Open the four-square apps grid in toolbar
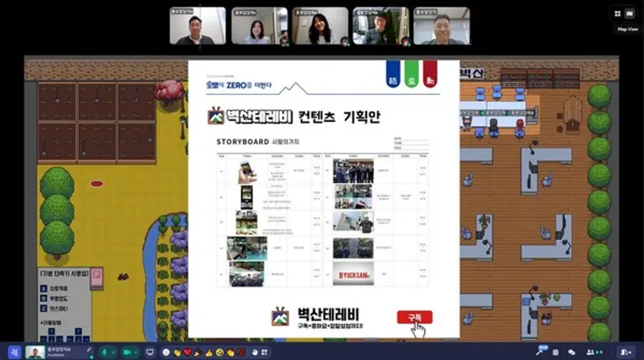 264,352
